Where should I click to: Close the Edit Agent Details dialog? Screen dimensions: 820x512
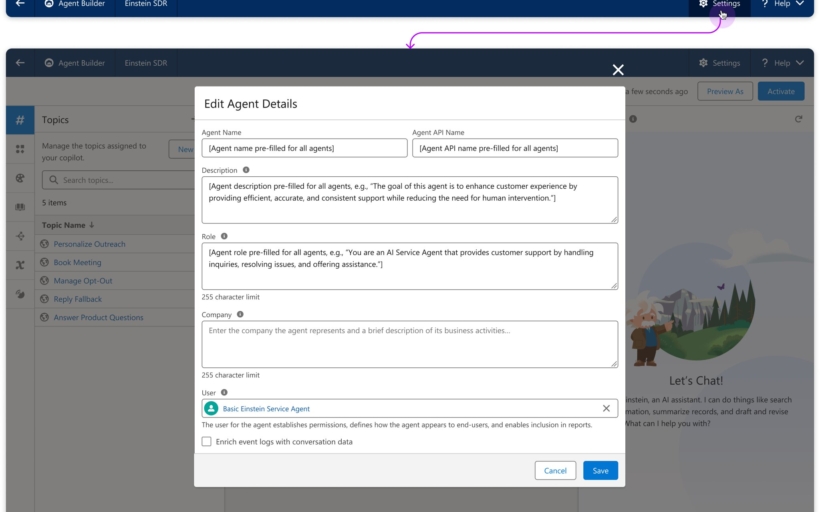coord(618,70)
